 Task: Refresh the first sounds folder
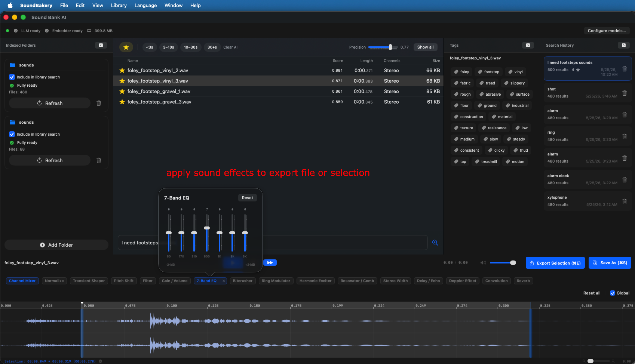coord(50,103)
